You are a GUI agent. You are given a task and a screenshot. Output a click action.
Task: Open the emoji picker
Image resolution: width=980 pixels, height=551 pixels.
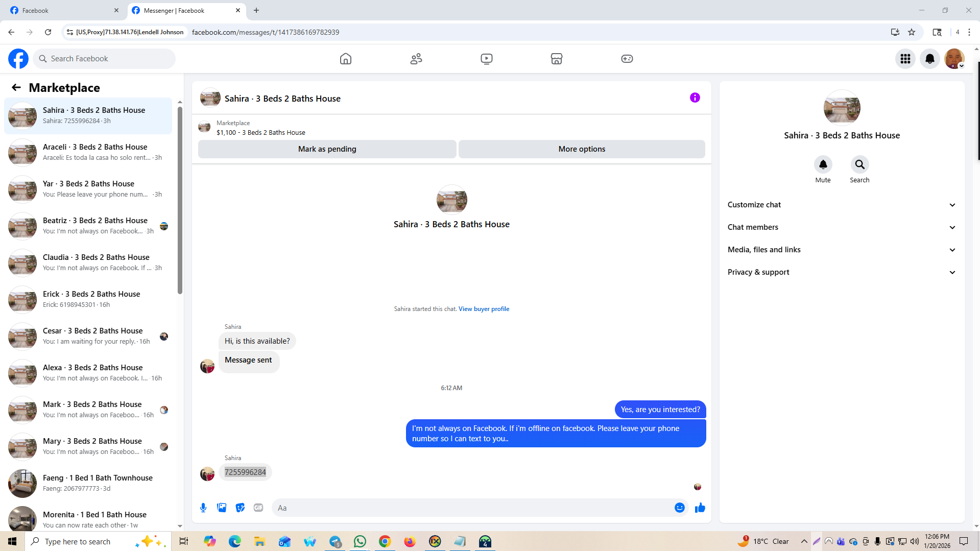(680, 508)
